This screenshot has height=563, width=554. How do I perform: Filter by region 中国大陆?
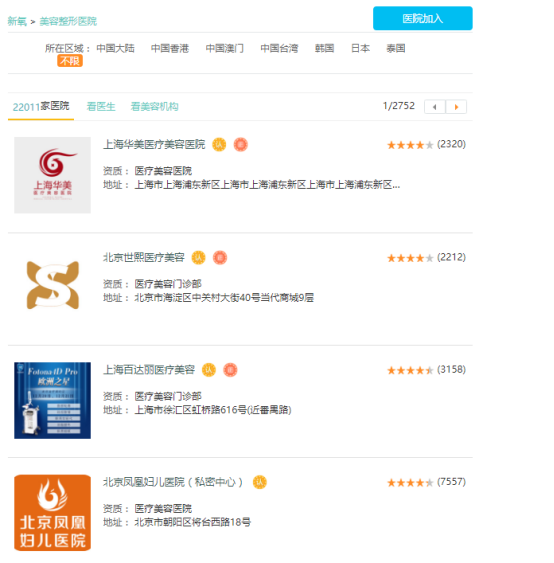click(116, 48)
